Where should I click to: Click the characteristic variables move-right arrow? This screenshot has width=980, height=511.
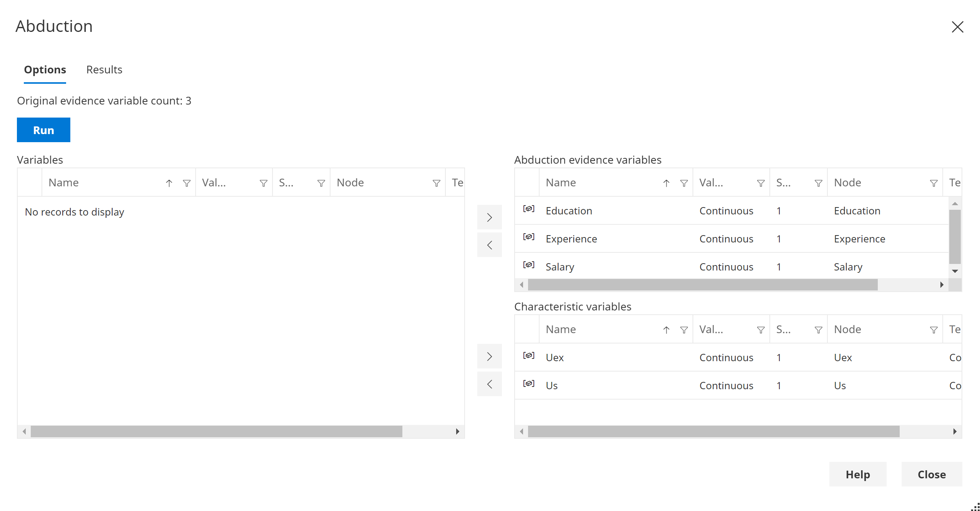tap(489, 357)
